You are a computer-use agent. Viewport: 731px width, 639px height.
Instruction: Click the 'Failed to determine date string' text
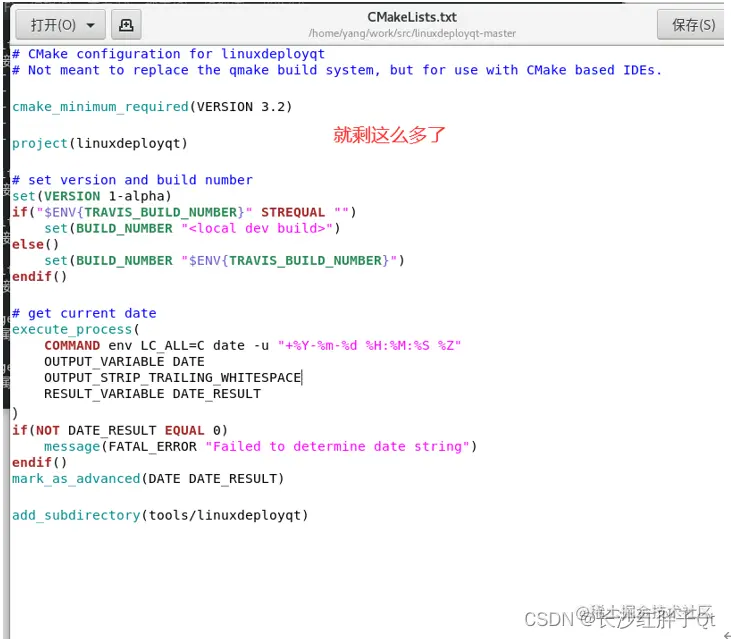pyautogui.click(x=338, y=447)
